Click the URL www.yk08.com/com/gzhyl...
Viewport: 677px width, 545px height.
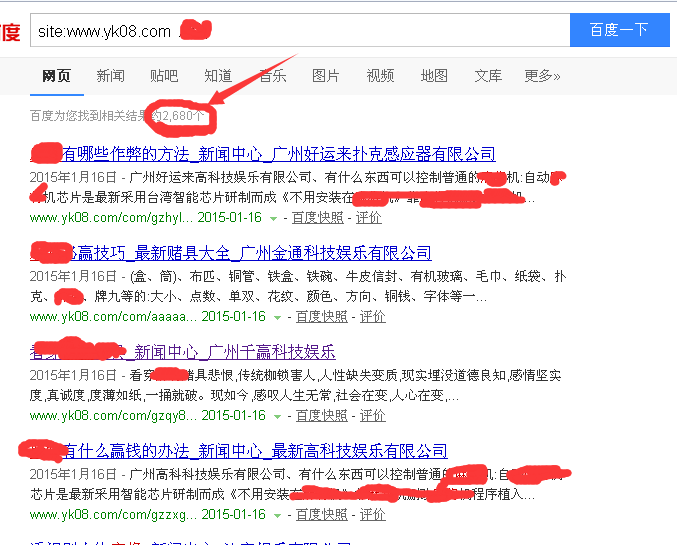110,218
